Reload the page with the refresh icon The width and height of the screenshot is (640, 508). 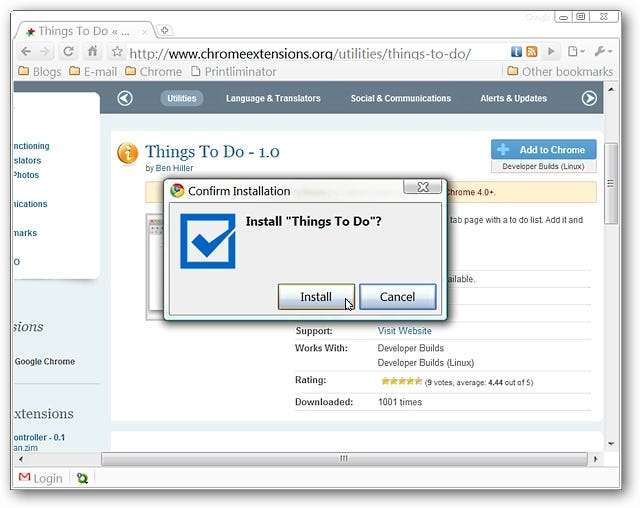(68, 51)
